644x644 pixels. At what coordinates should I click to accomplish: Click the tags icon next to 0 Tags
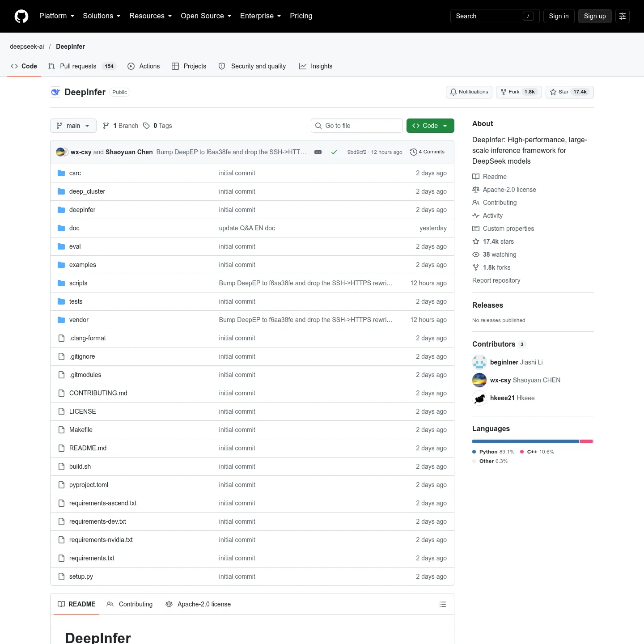[146, 126]
